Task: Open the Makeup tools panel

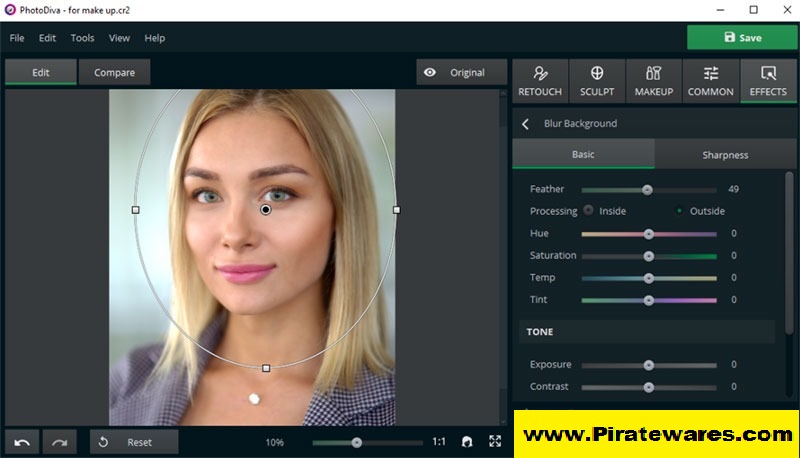Action: tap(654, 81)
